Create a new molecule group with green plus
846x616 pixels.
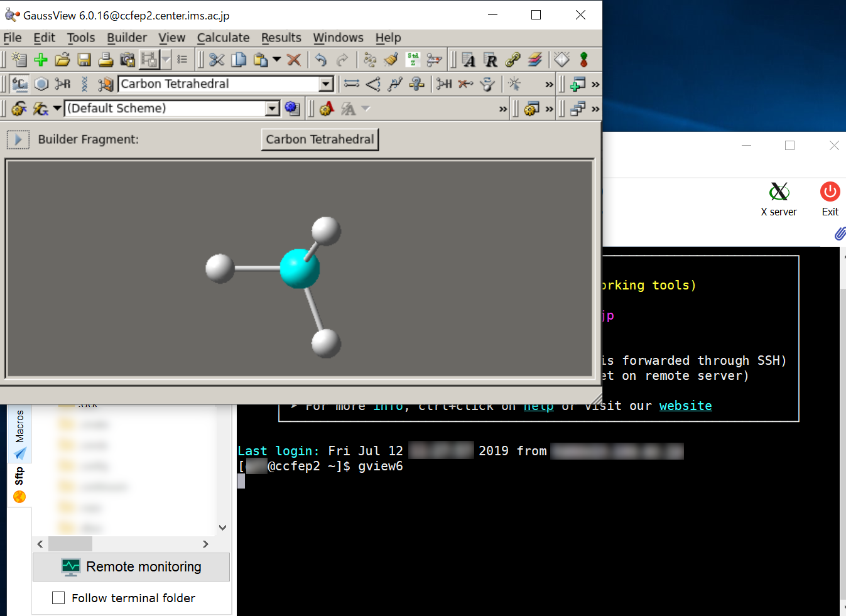(x=41, y=60)
